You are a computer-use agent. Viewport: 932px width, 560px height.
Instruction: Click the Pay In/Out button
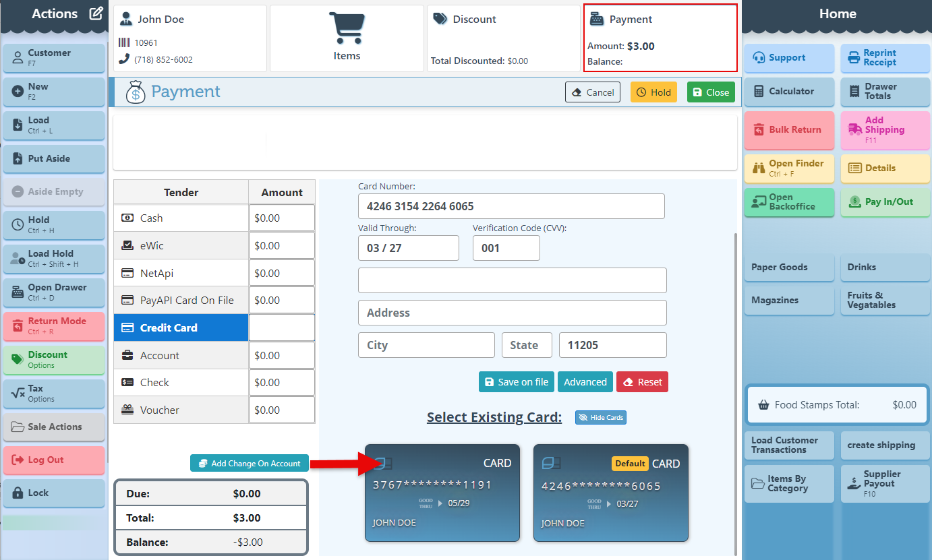885,201
